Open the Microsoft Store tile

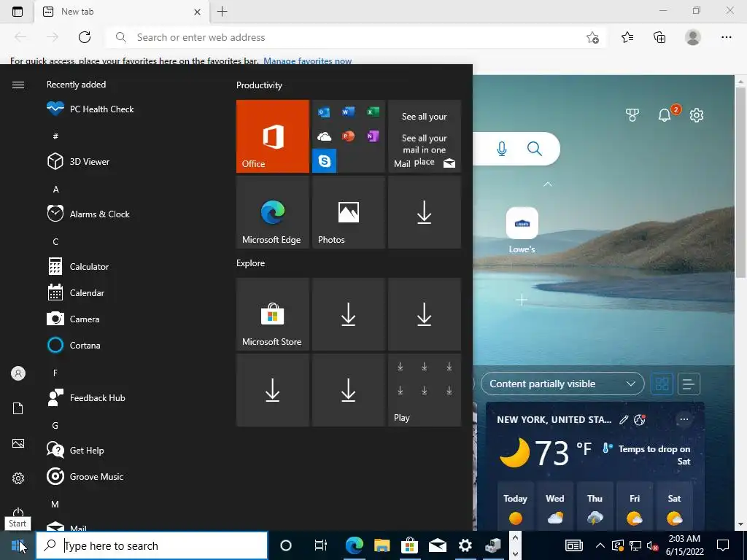pyautogui.click(x=273, y=314)
